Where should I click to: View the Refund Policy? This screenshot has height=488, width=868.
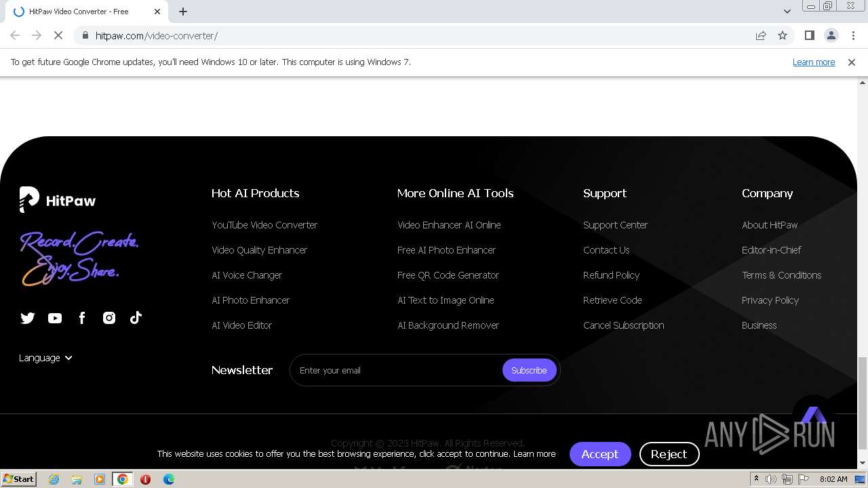612,275
